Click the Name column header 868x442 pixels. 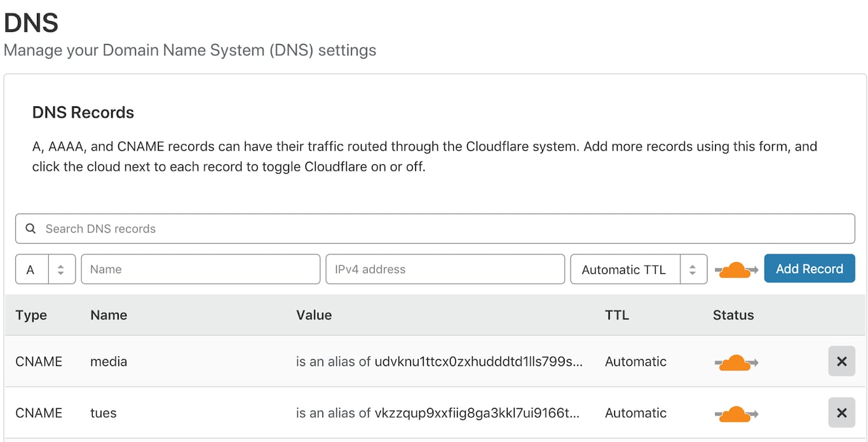pos(109,315)
